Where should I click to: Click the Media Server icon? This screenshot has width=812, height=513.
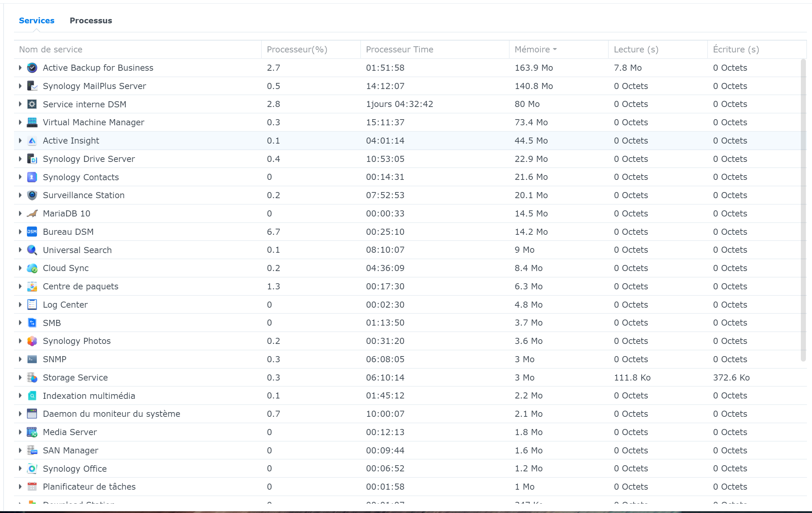click(32, 432)
